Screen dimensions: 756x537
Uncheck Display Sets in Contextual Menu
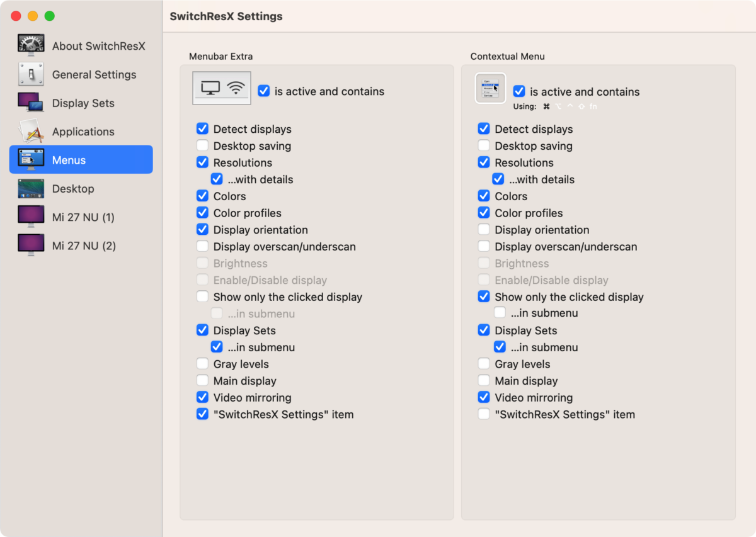(x=484, y=331)
